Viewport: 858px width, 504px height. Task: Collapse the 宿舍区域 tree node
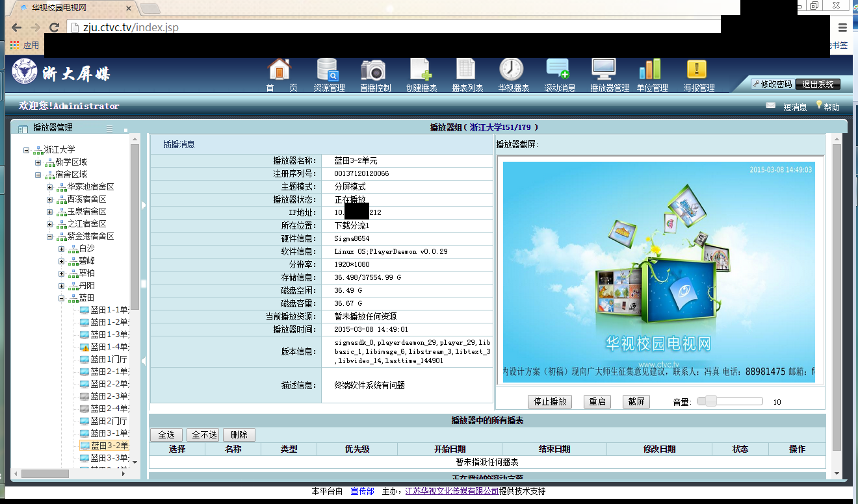coord(38,175)
